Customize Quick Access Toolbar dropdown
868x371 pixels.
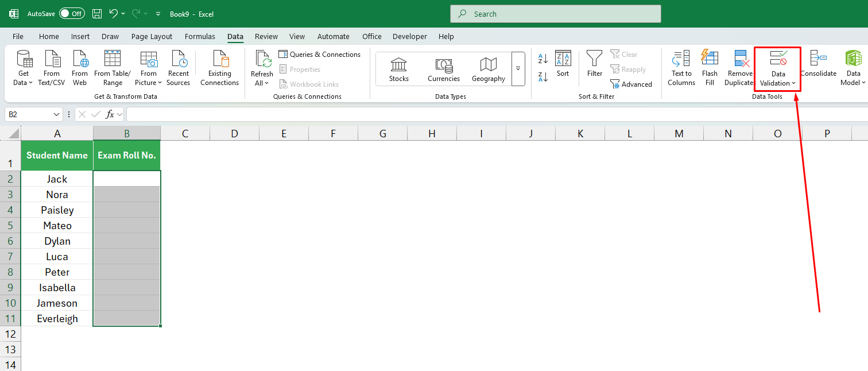pyautogui.click(x=158, y=14)
